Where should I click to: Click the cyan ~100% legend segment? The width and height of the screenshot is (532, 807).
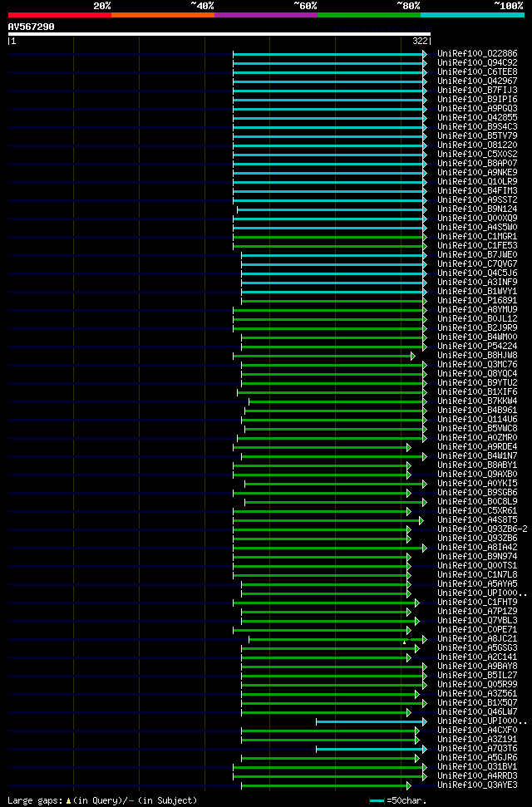click(472, 15)
